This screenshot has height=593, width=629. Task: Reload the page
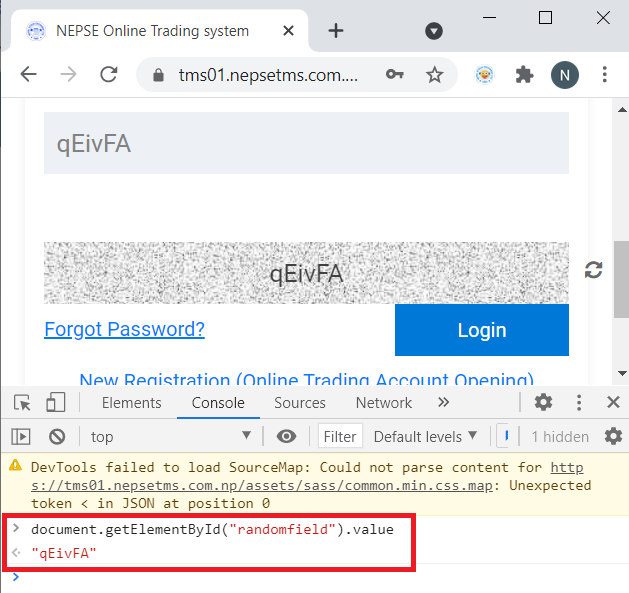click(x=109, y=75)
